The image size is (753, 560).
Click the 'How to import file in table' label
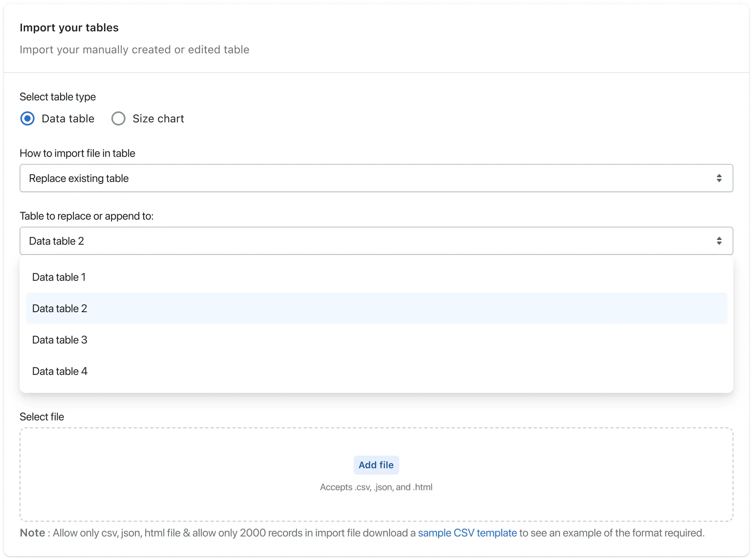77,153
